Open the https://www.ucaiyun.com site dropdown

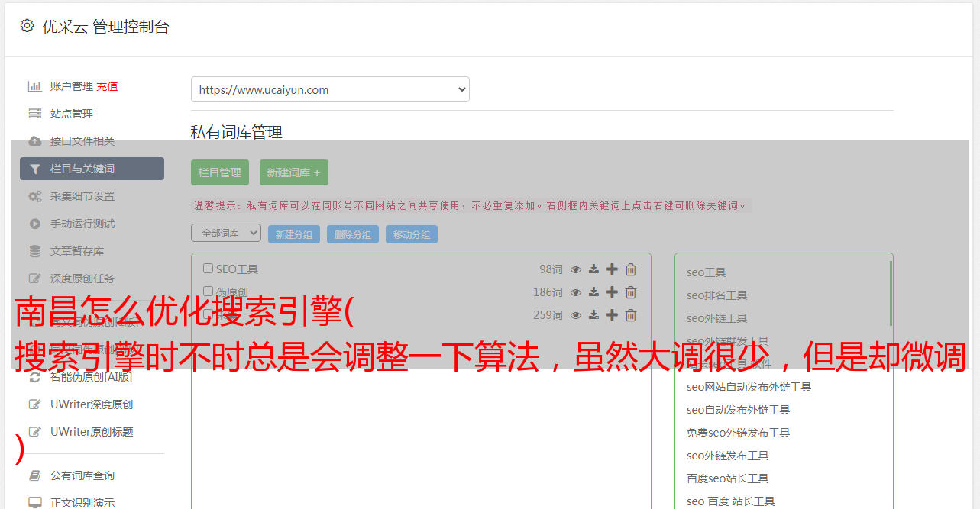pos(330,89)
